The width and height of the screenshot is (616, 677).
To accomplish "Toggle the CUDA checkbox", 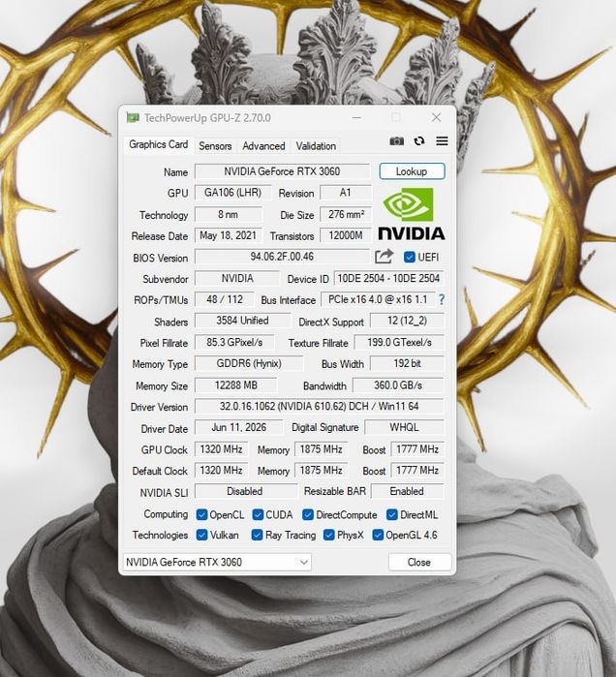I will [258, 514].
